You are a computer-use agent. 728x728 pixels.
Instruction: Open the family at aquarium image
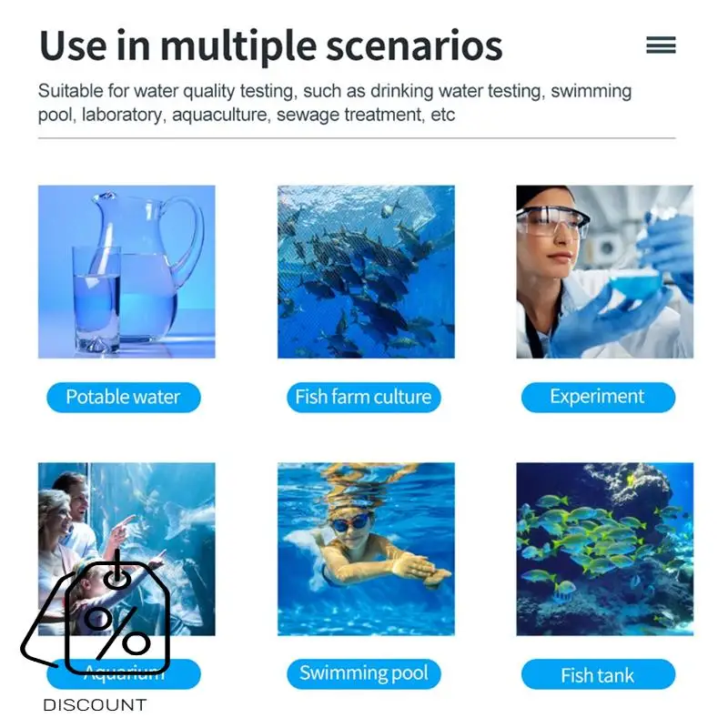(x=126, y=549)
